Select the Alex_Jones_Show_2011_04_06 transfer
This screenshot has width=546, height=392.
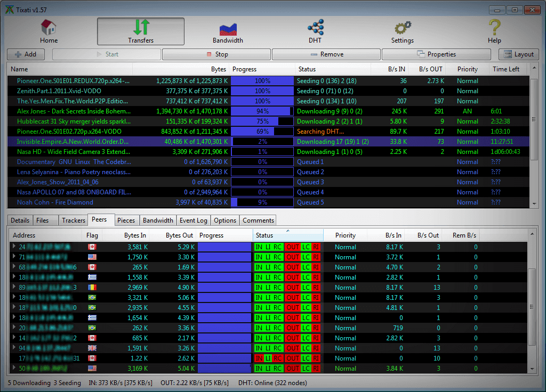tap(268, 182)
